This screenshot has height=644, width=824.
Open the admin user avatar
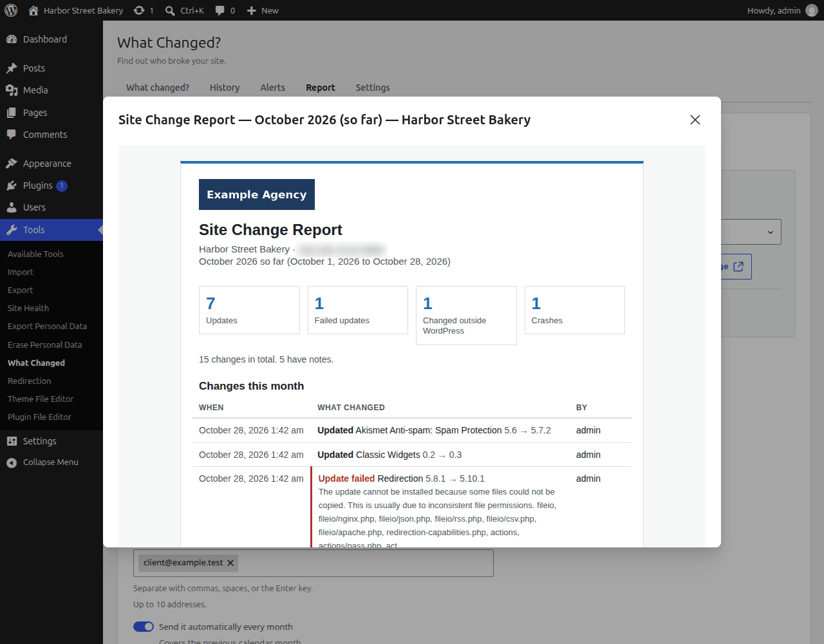(x=812, y=10)
